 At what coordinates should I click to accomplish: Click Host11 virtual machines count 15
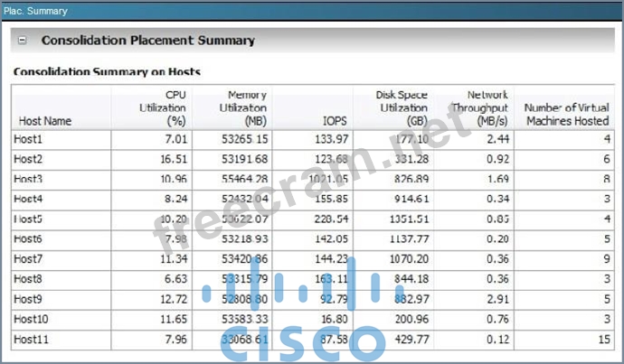tap(603, 341)
